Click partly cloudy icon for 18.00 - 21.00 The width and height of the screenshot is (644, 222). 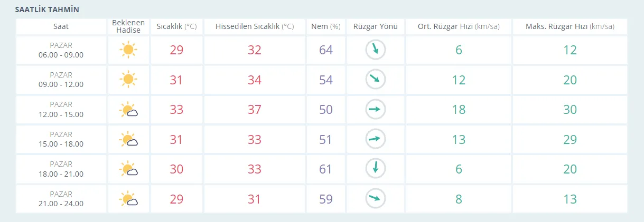129,169
